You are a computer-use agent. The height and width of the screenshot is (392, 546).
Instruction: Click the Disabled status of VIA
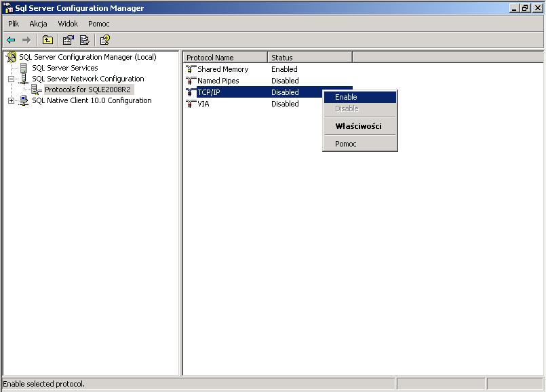[285, 104]
